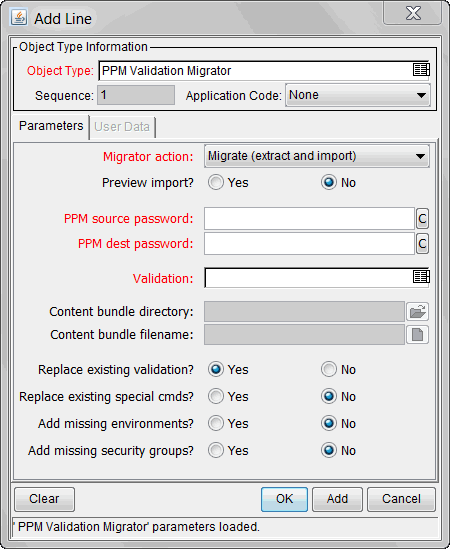
Task: Select Yes for Preview import
Action: pos(216,182)
